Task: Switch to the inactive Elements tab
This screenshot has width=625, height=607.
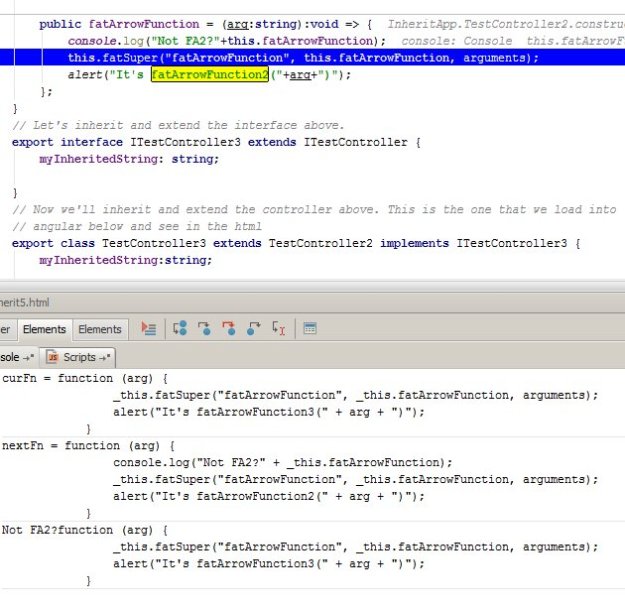Action: tap(100, 329)
